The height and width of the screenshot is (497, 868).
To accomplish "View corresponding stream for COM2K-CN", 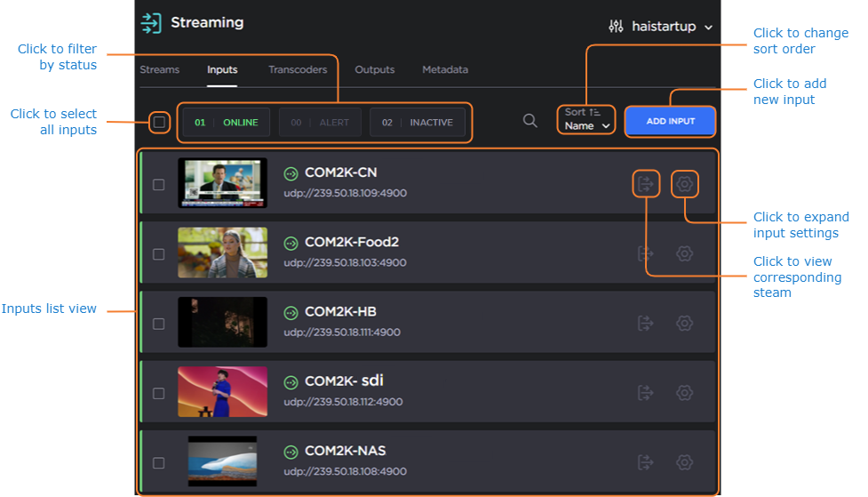I will coord(646,184).
